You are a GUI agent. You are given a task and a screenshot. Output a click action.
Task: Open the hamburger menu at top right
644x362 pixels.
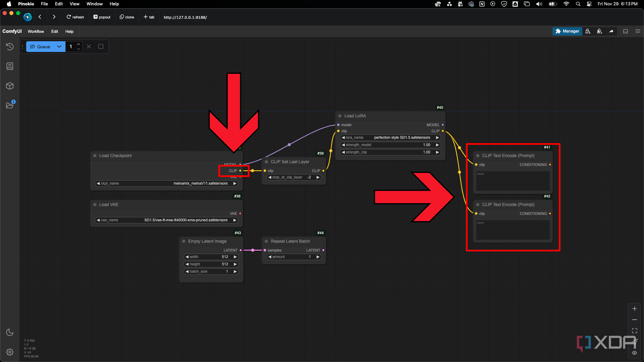[x=638, y=31]
